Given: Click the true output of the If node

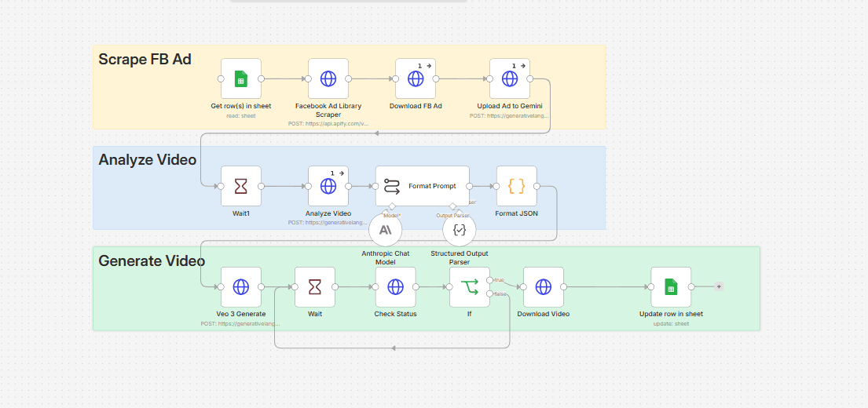Looking at the screenshot, I should point(489,280).
